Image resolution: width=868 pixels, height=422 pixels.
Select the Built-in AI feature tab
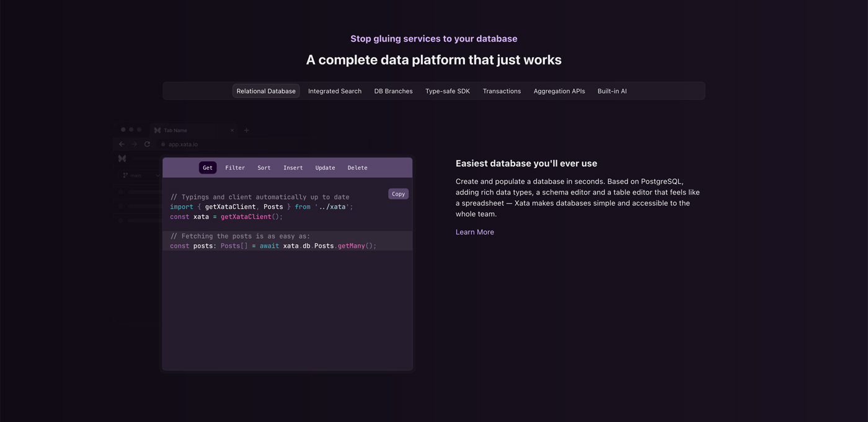pyautogui.click(x=612, y=90)
